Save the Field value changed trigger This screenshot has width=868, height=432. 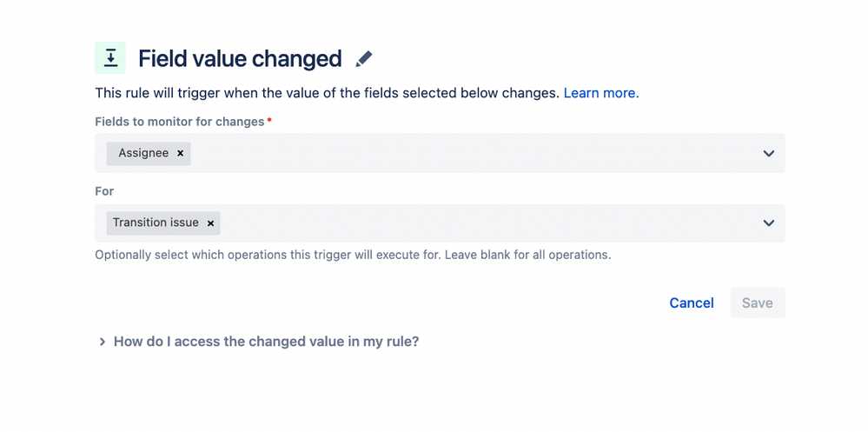point(758,303)
